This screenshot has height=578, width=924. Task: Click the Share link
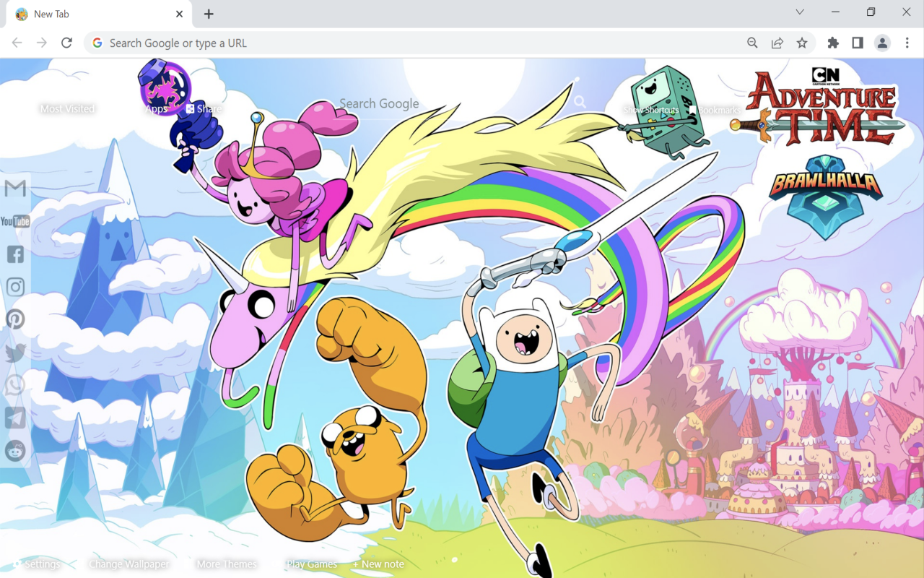(204, 109)
